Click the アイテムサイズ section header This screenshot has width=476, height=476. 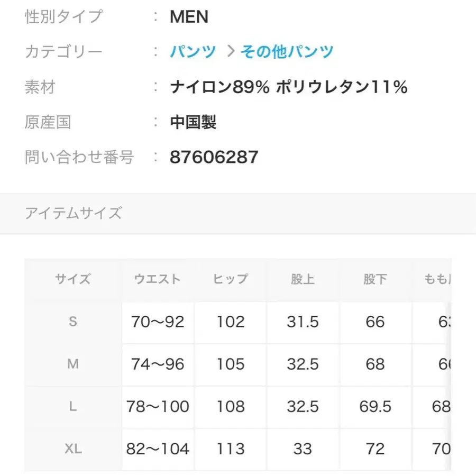tap(74, 213)
